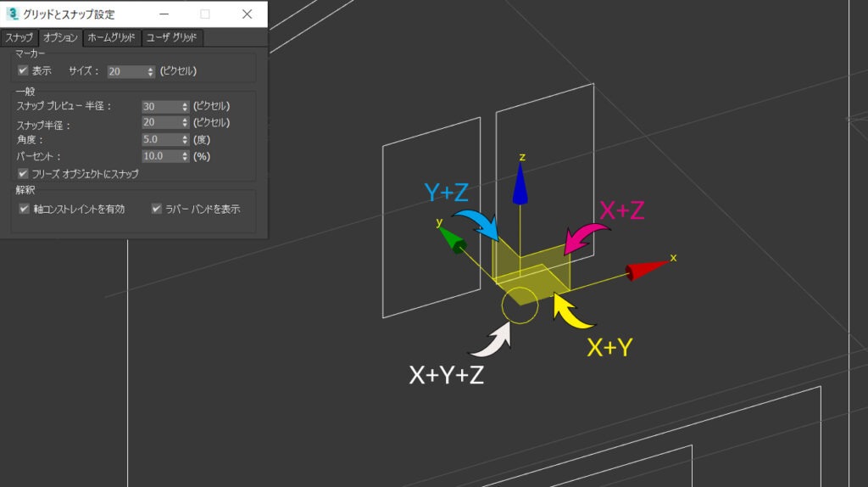The image size is (868, 487).
Task: Click the 角度 spinner arrows
Action: pyautogui.click(x=185, y=140)
